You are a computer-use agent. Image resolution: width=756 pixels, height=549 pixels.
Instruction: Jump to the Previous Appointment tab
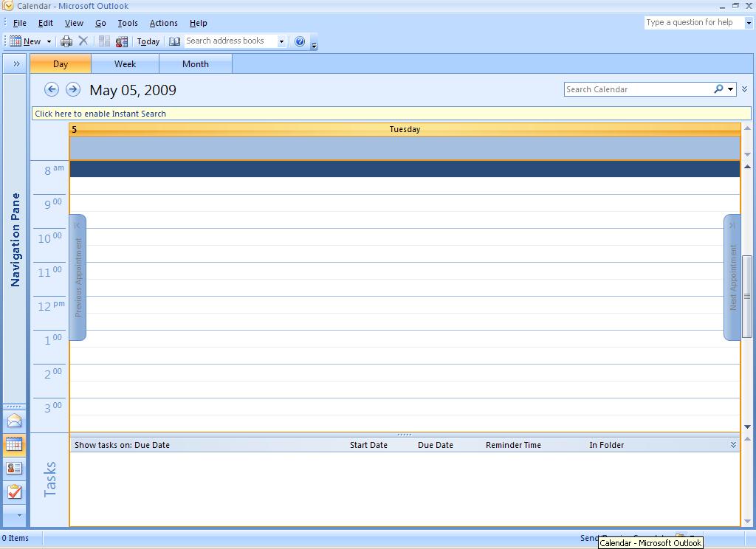click(78, 277)
